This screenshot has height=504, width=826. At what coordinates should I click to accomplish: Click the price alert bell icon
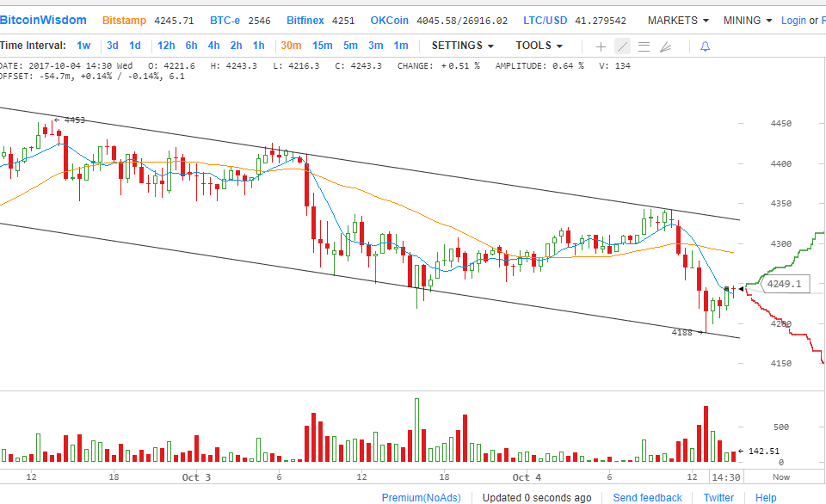(705, 46)
